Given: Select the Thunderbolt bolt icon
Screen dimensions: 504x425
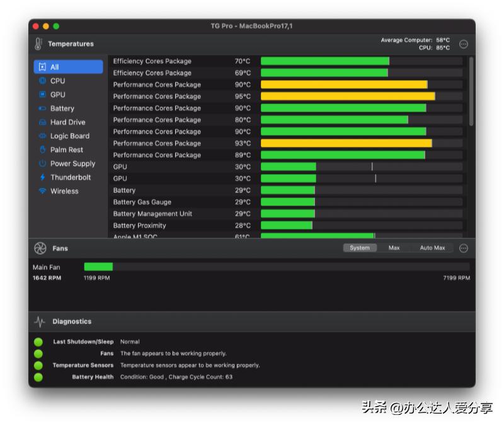Looking at the screenshot, I should click(x=42, y=178).
